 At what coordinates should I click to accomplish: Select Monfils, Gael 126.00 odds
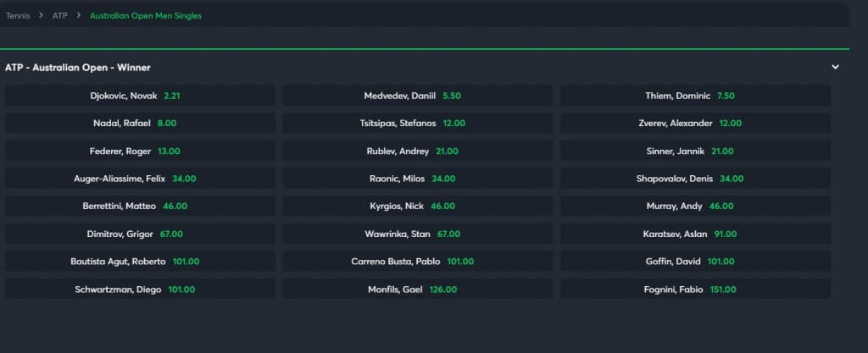(x=417, y=289)
